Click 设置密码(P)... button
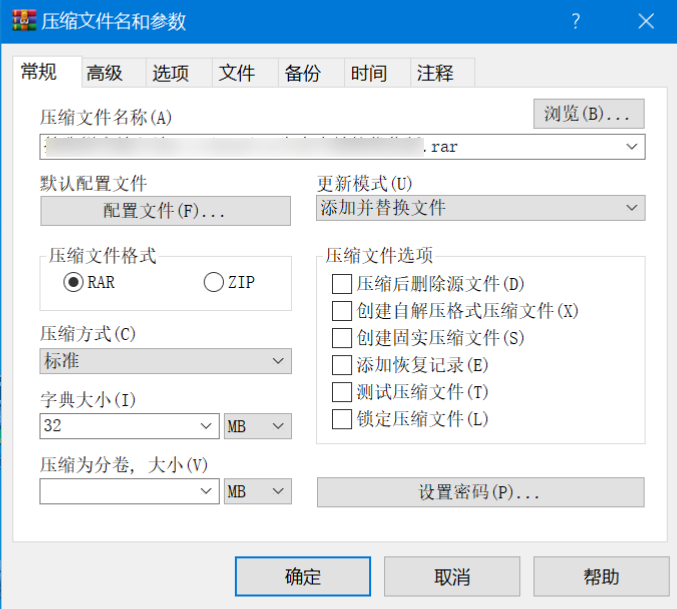This screenshot has height=609, width=677. pyautogui.click(x=481, y=492)
